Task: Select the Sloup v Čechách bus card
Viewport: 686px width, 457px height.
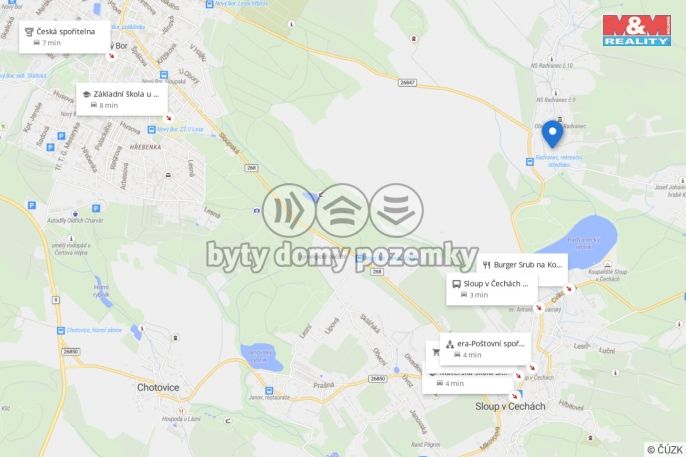Action: click(x=492, y=289)
